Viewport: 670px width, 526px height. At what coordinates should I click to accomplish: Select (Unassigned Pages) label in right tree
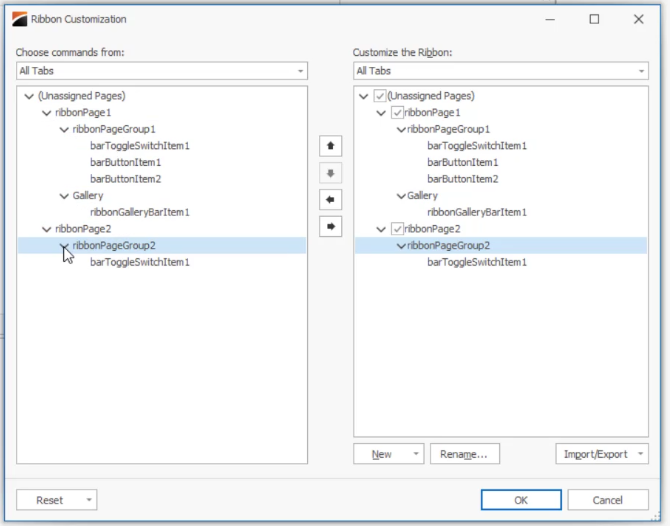click(431, 96)
